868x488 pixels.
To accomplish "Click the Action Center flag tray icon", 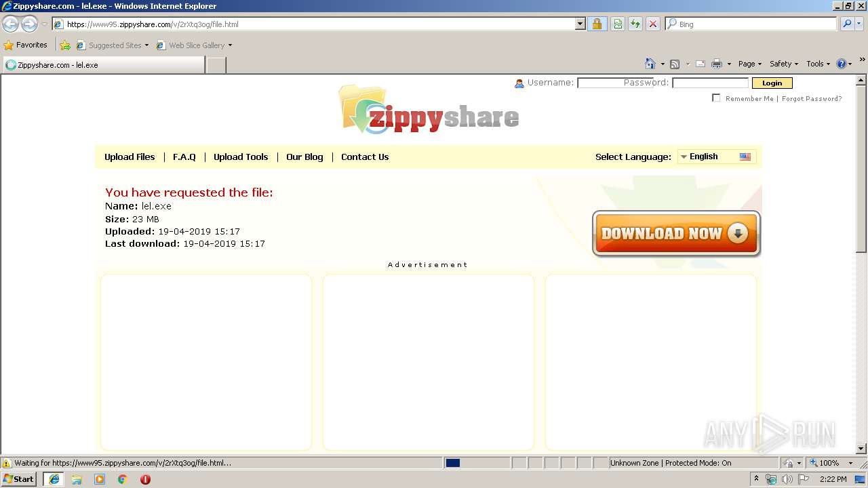I will tap(804, 479).
